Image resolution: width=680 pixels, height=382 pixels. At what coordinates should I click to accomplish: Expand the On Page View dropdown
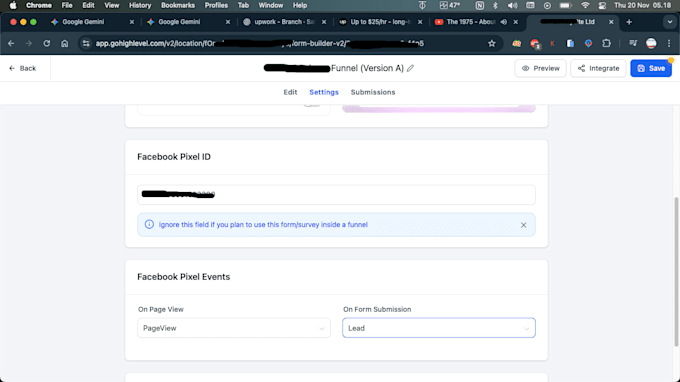[x=234, y=328]
